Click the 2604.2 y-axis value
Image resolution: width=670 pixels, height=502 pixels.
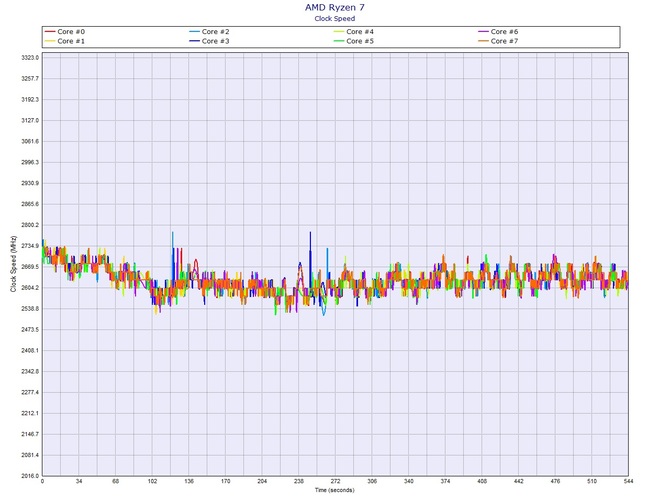30,288
